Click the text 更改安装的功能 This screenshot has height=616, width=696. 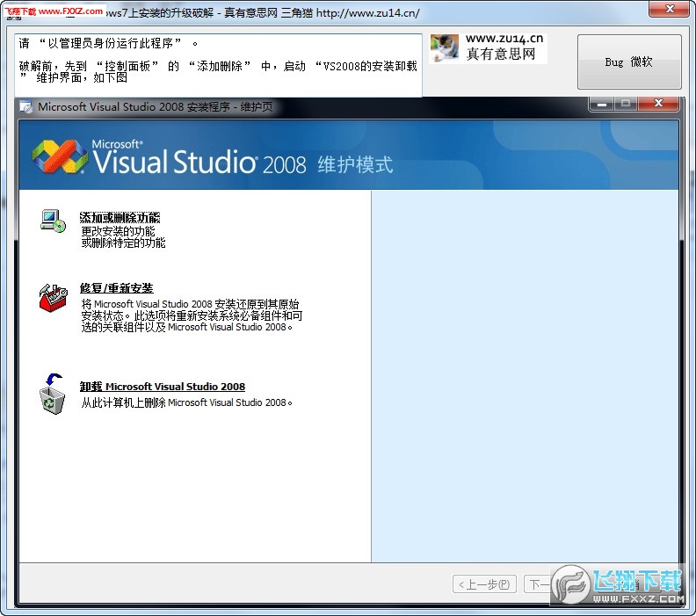118,231
